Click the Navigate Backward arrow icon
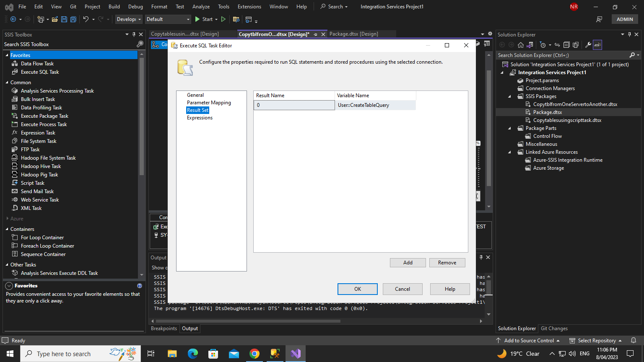This screenshot has height=362, width=644. tap(13, 19)
